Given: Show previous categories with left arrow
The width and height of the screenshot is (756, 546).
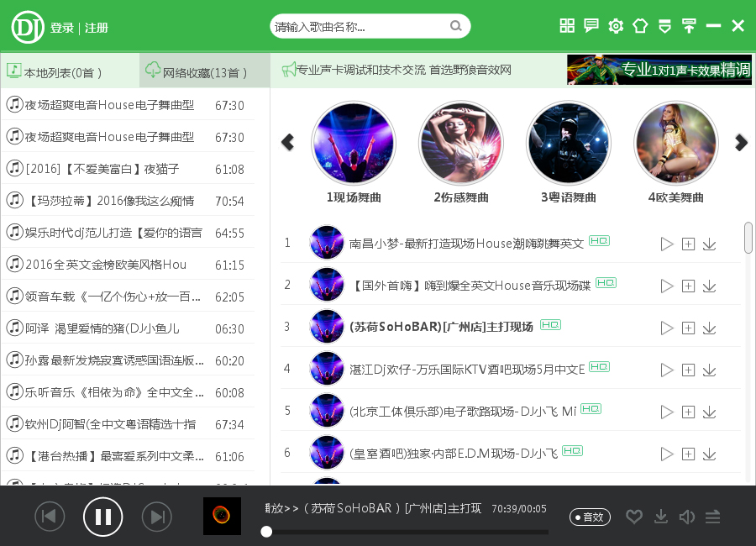Looking at the screenshot, I should tap(288, 142).
